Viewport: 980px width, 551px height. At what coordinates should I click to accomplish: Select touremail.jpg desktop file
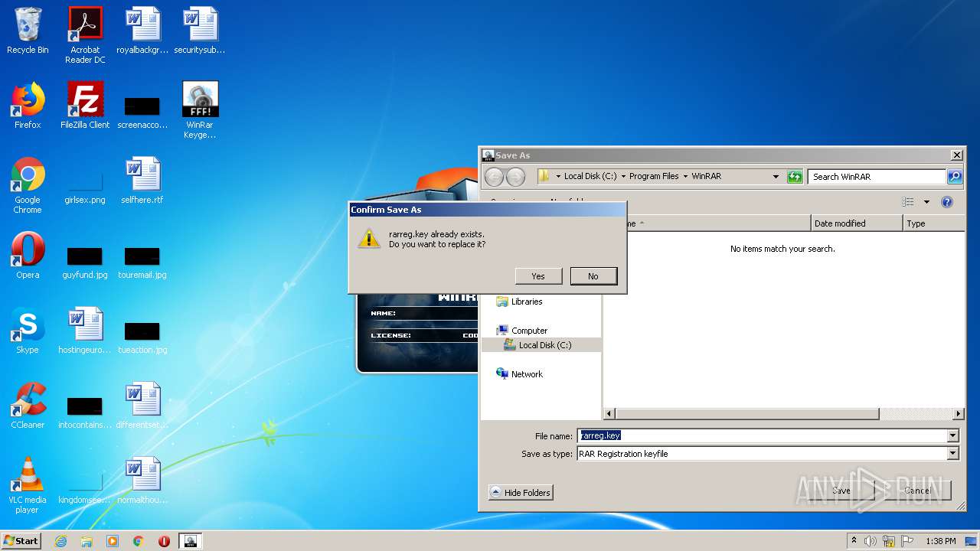(x=142, y=262)
